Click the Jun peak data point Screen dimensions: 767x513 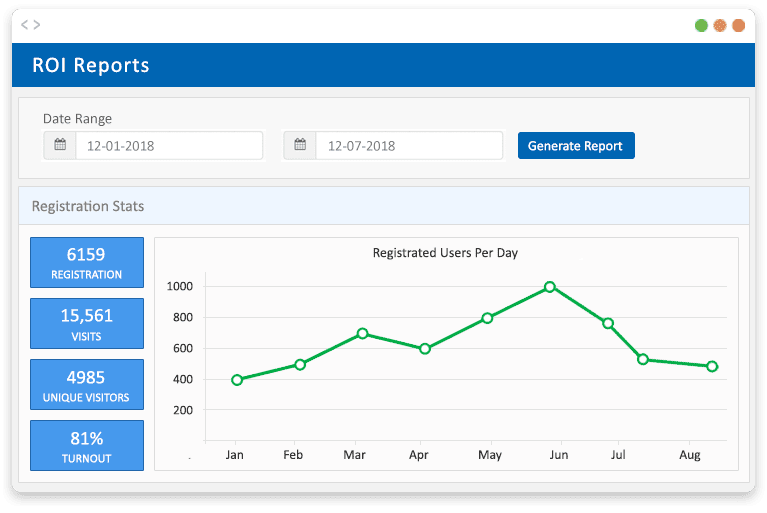[x=550, y=287]
